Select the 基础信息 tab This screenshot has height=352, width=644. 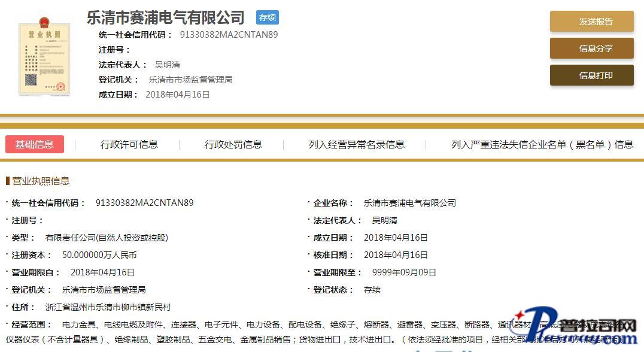35,144
